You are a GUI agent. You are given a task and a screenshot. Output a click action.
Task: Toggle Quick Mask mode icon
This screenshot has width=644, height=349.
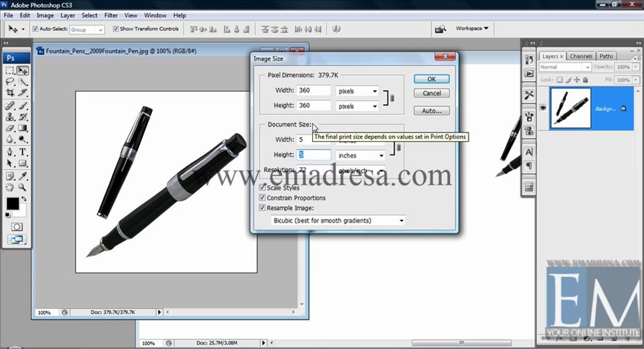pos(17,227)
